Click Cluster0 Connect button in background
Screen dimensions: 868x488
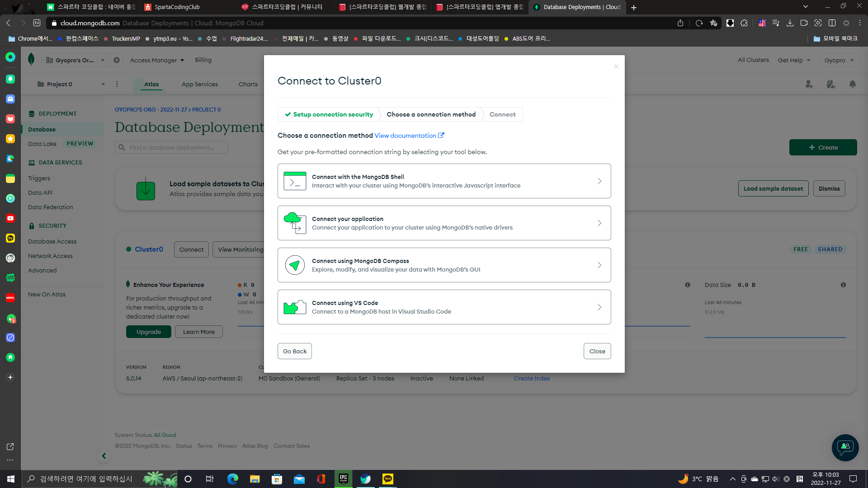point(191,249)
